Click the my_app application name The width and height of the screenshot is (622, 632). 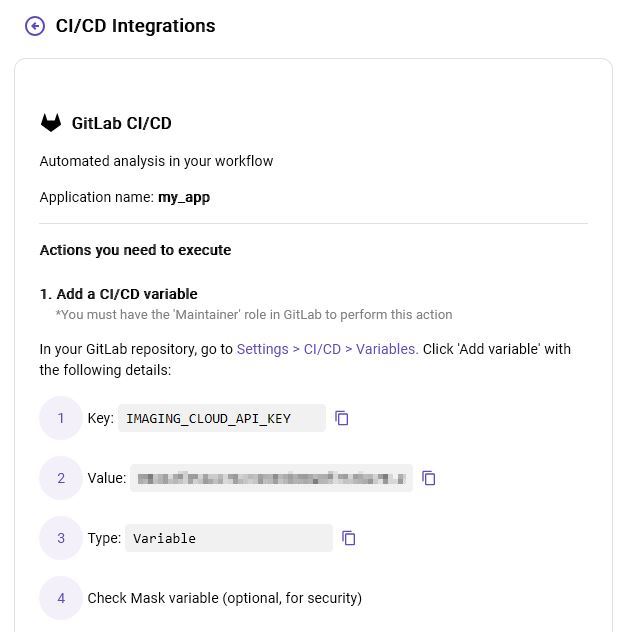(184, 197)
